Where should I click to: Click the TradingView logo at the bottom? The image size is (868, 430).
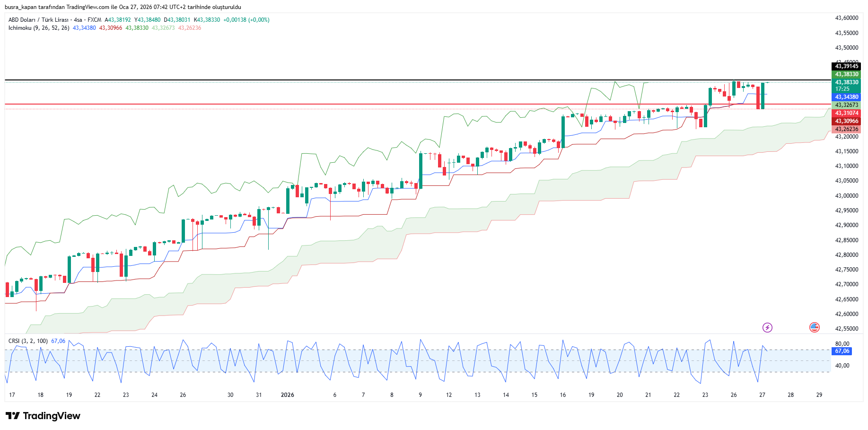coord(43,416)
